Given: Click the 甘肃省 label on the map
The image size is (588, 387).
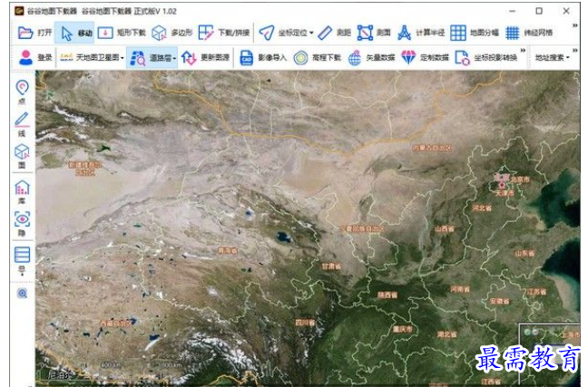Looking at the screenshot, I should (x=330, y=266).
